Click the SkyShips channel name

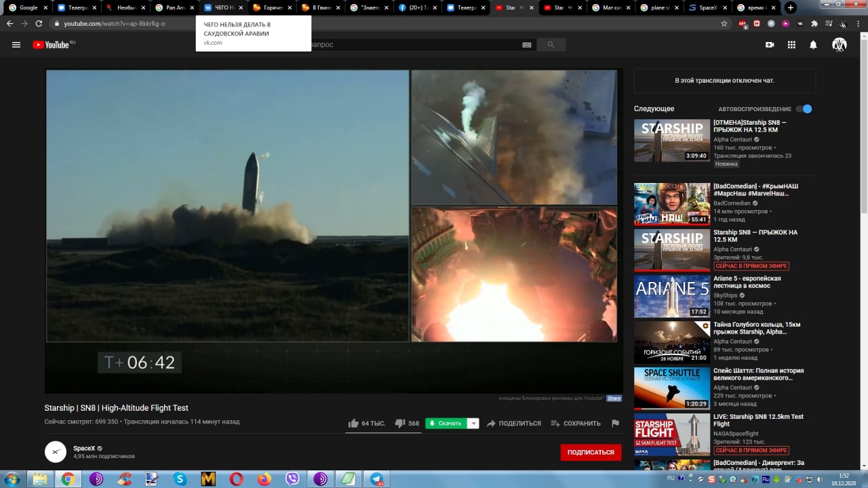[x=726, y=296]
